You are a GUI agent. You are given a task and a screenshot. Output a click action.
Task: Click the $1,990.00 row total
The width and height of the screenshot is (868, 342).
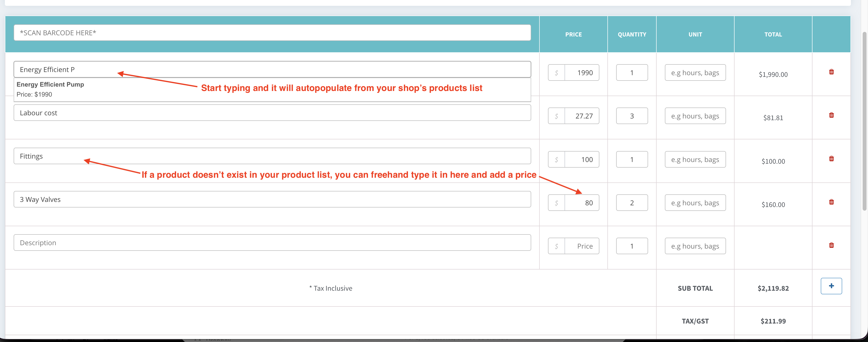click(x=773, y=74)
